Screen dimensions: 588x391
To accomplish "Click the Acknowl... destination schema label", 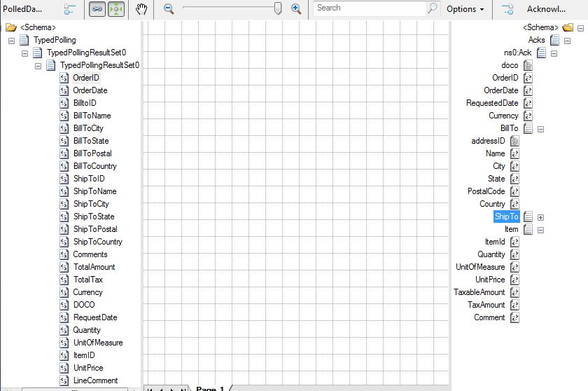I will pyautogui.click(x=546, y=9).
